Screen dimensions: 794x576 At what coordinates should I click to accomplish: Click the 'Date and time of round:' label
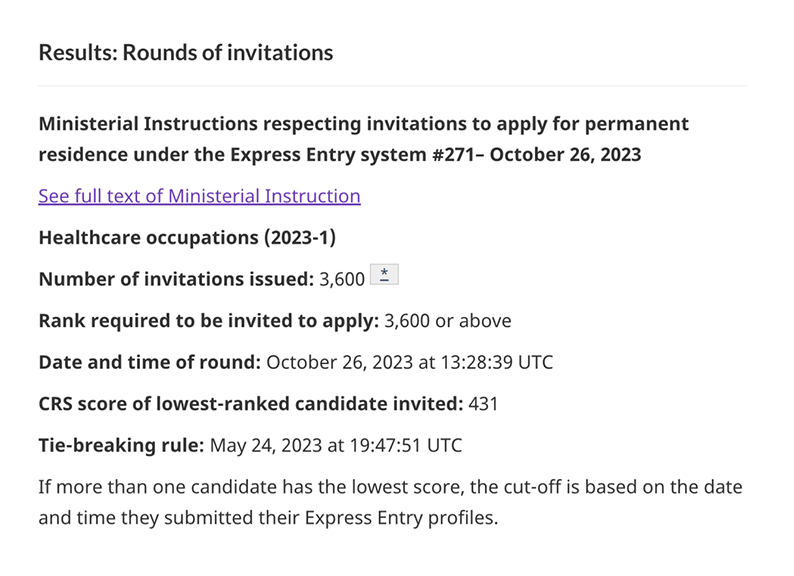point(150,362)
